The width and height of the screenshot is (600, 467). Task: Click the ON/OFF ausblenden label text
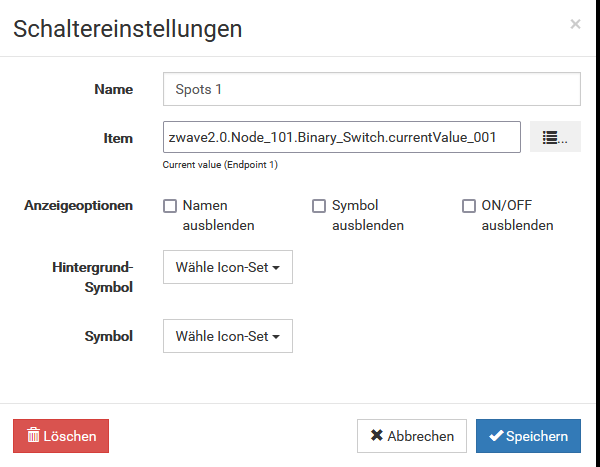(x=517, y=215)
